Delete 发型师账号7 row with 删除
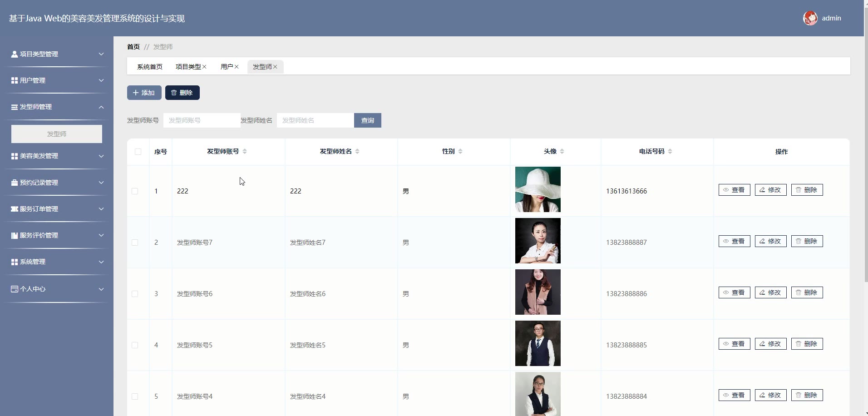The width and height of the screenshot is (868, 416). 807,241
